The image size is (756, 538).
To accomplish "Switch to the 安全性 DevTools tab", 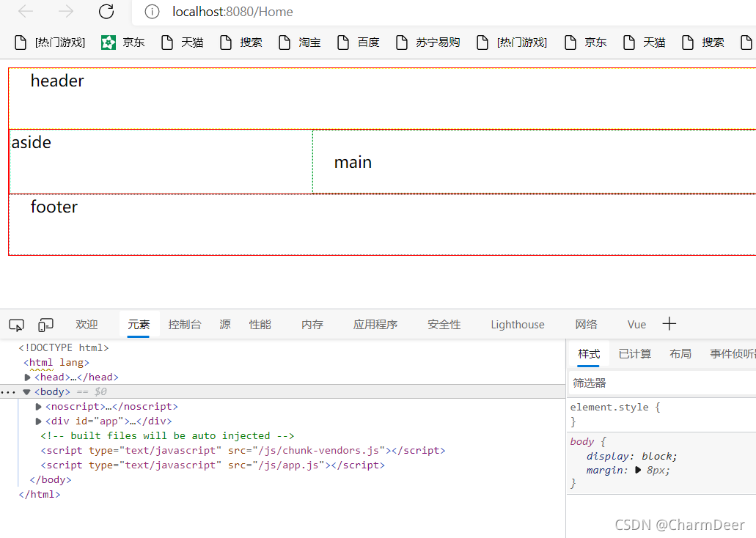I will coord(444,325).
